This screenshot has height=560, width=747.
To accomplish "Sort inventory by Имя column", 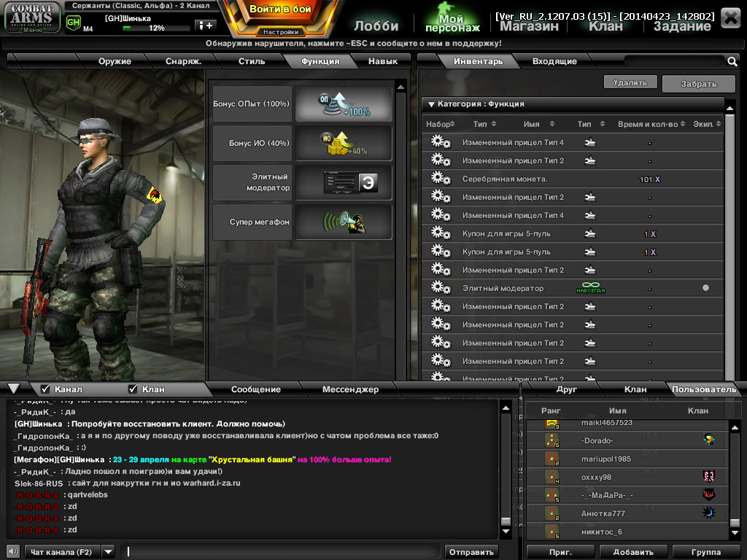I will tap(539, 124).
